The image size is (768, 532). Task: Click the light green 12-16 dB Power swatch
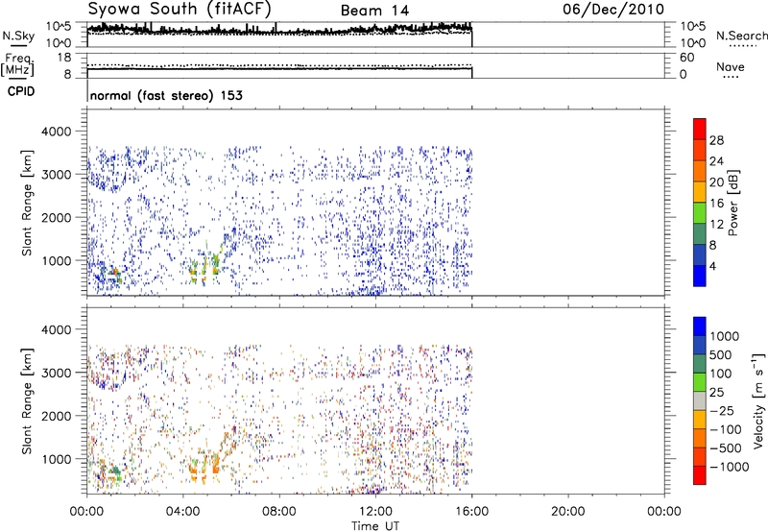tap(700, 212)
